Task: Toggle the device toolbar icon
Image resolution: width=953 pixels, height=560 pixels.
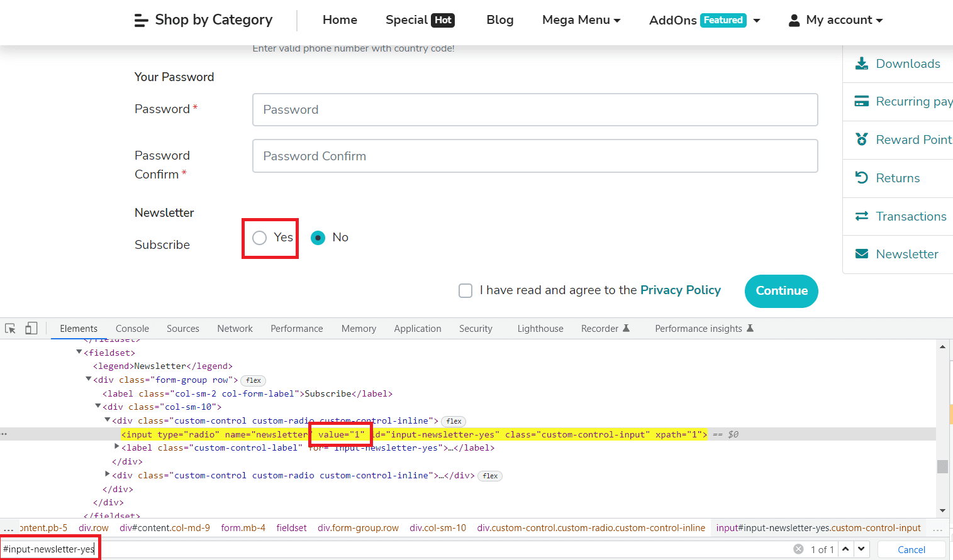Action: click(x=31, y=329)
